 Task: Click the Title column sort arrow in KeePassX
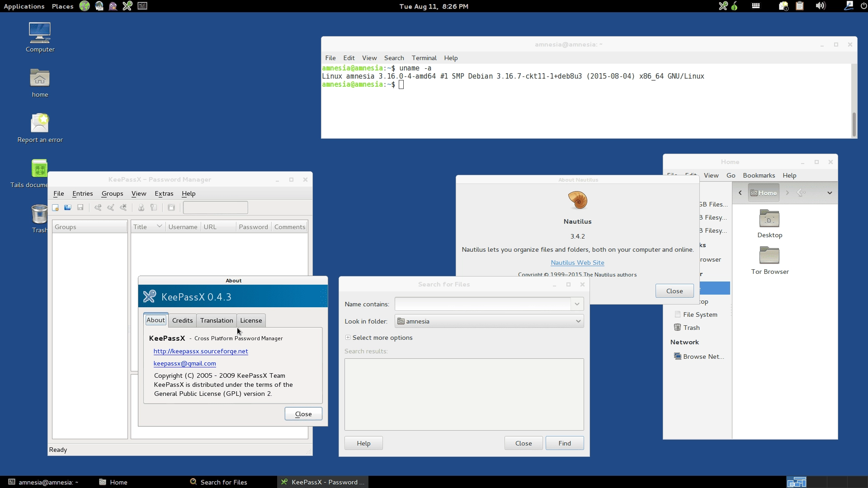[160, 226]
